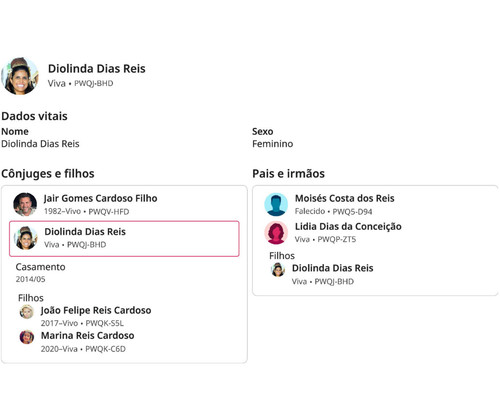Click Moisés's ID PWQ5-D94
Screen dimensions: 500x419
352,212
